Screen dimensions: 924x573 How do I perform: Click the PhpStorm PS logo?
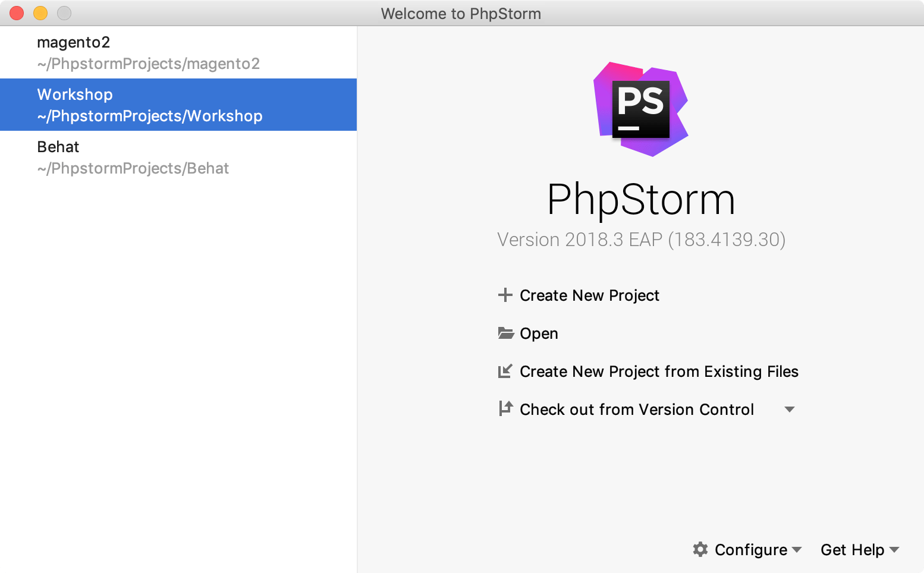click(641, 109)
